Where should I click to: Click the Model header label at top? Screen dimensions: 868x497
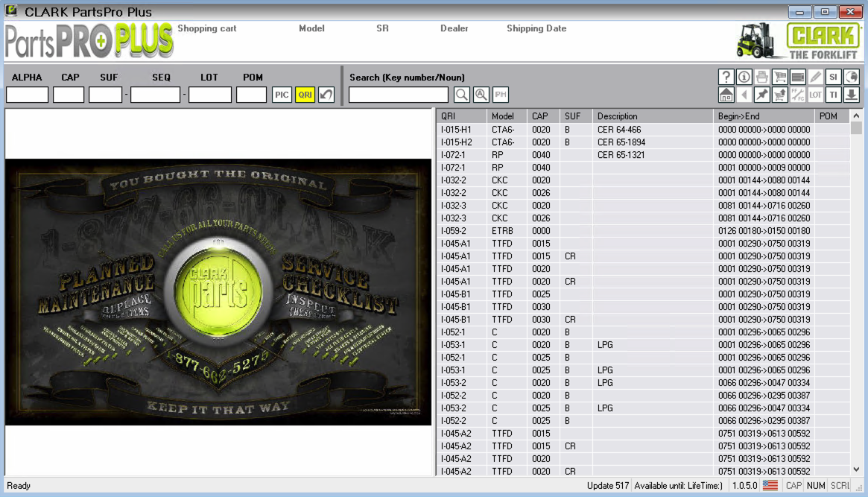pos(311,28)
